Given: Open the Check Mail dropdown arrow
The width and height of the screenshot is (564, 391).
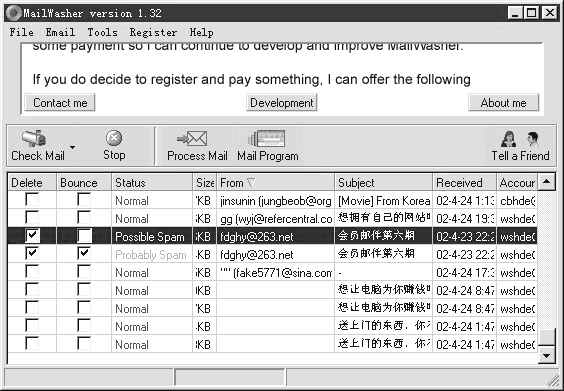Looking at the screenshot, I should 73,147.
